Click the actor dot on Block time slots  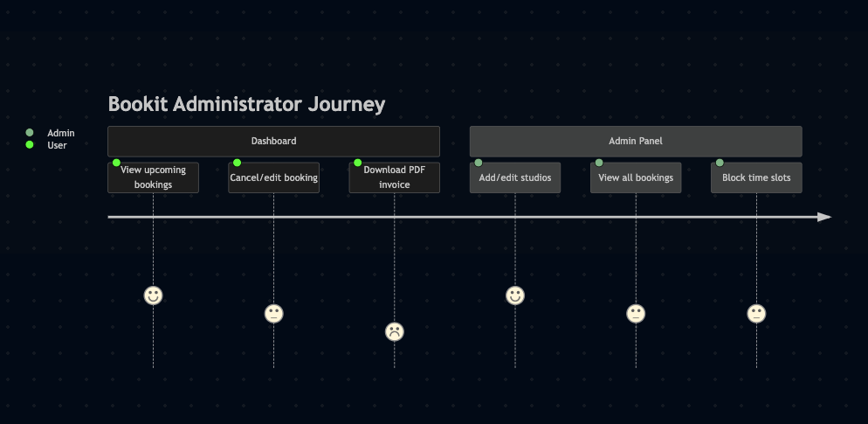point(720,163)
